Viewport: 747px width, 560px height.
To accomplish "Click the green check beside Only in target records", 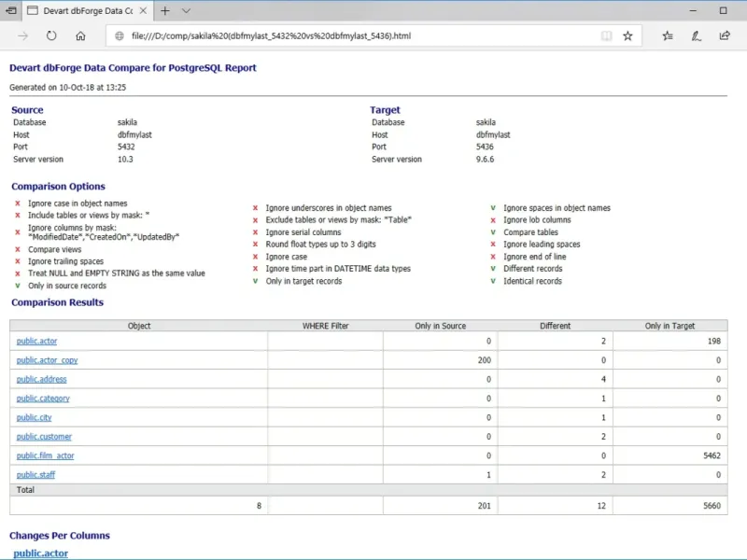I will [255, 281].
